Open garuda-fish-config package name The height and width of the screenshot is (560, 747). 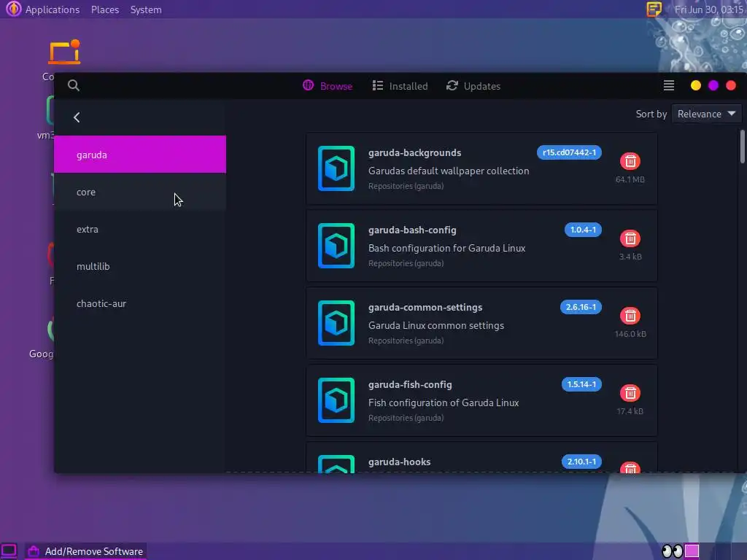[410, 384]
